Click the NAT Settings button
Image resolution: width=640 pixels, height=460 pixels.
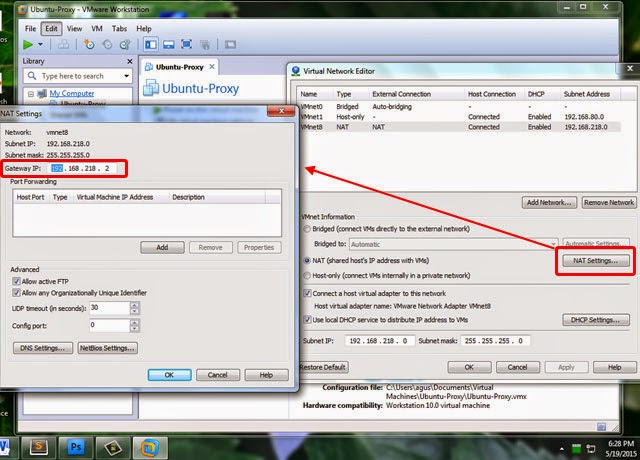click(x=596, y=260)
